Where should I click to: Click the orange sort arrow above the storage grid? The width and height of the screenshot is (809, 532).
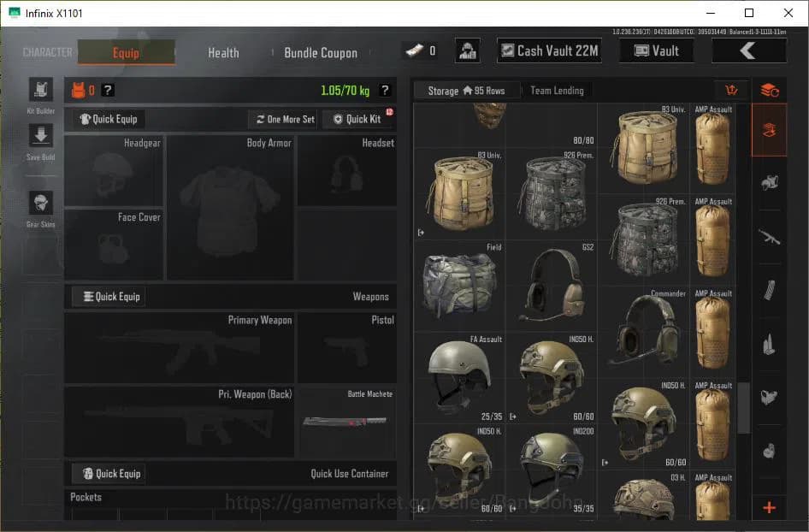pos(731,90)
